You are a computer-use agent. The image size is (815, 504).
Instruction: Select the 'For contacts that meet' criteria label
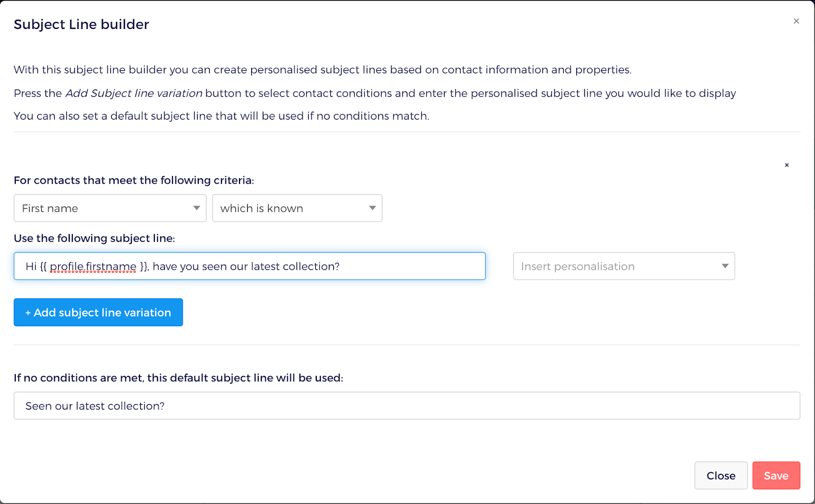(x=134, y=180)
